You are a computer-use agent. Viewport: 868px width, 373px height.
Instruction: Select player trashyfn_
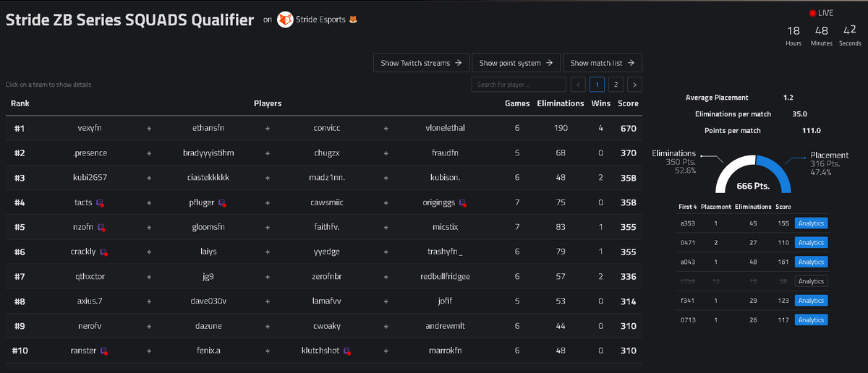pyautogui.click(x=446, y=252)
